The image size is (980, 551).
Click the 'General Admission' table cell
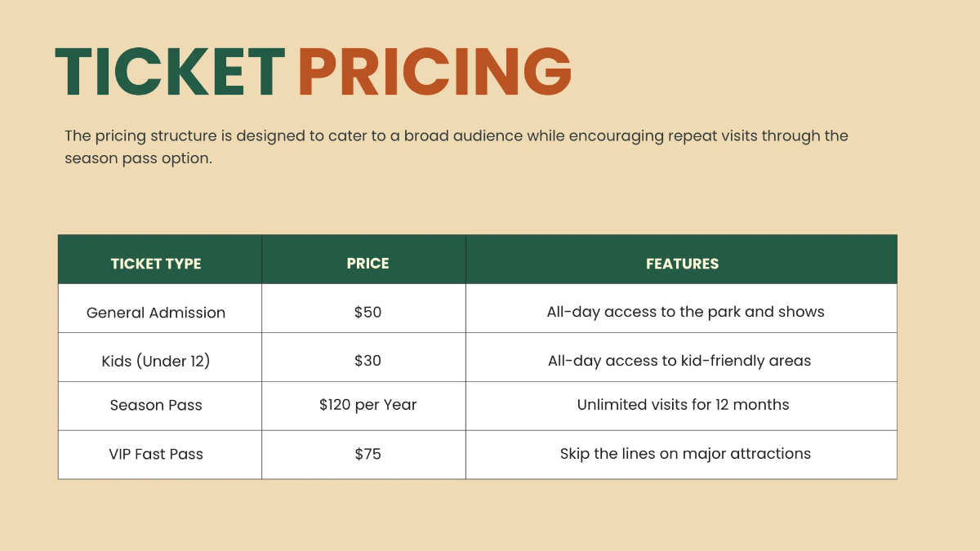(x=156, y=313)
